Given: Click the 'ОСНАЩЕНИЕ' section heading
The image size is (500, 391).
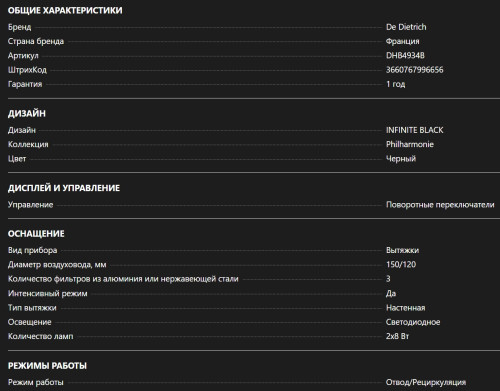Looking at the screenshot, I should (36, 234).
